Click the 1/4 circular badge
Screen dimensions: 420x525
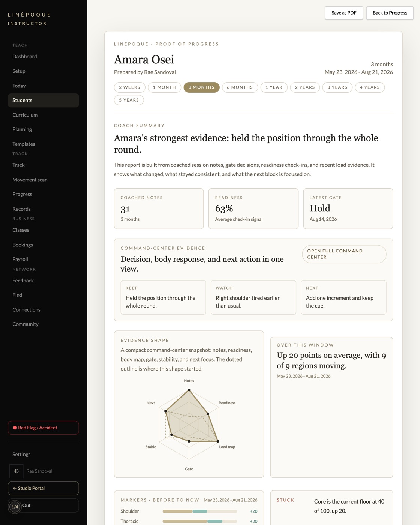(15, 507)
